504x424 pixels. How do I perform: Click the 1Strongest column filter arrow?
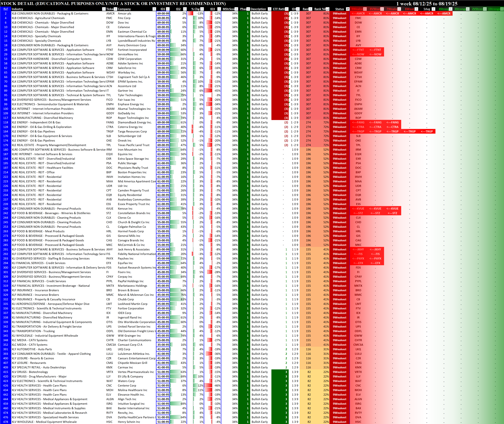[502, 9]
